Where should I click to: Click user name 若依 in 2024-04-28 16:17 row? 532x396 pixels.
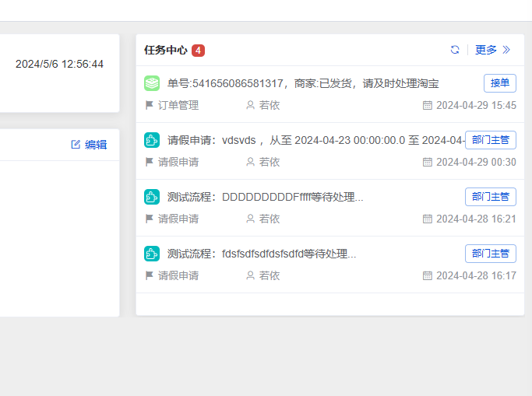click(x=270, y=276)
